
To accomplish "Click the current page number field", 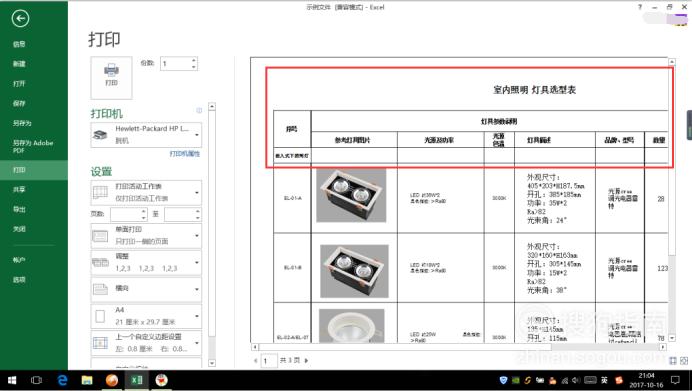I will 269,361.
